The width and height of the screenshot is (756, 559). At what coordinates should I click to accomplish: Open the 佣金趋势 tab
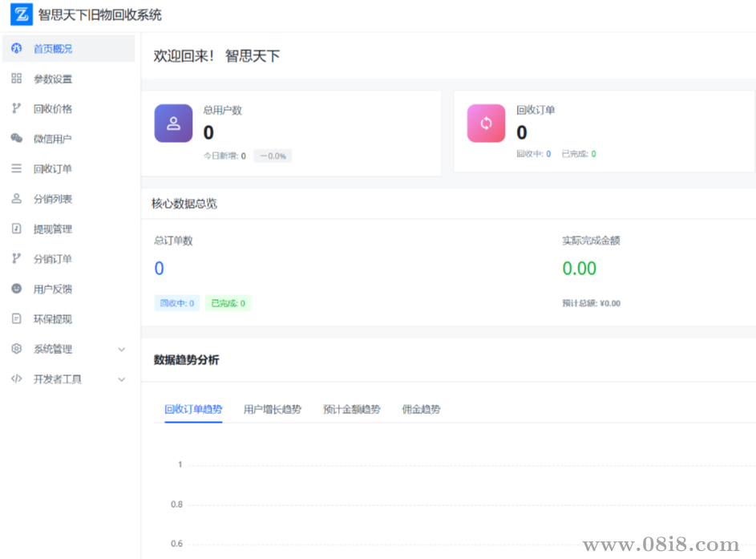pyautogui.click(x=421, y=409)
